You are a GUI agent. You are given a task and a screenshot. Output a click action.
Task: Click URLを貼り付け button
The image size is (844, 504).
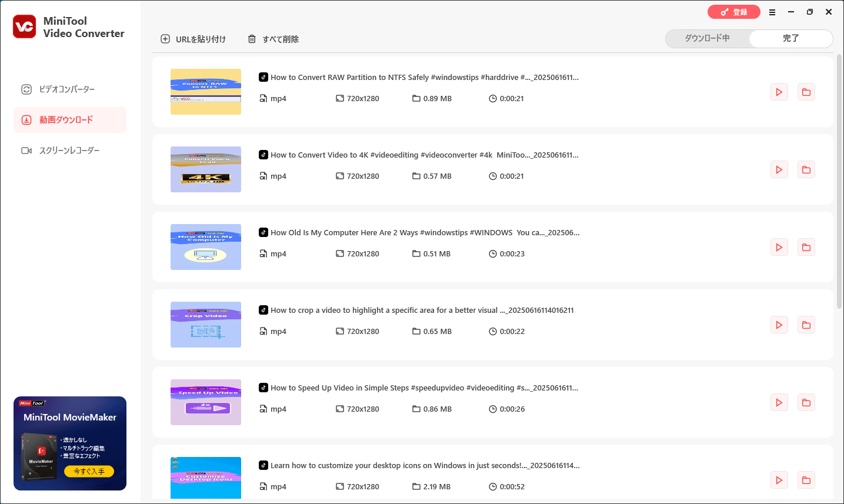tap(194, 39)
